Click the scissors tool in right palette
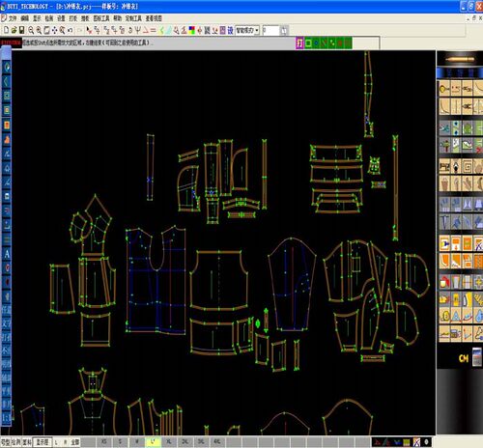This screenshot has width=483, height=448. coord(444,128)
